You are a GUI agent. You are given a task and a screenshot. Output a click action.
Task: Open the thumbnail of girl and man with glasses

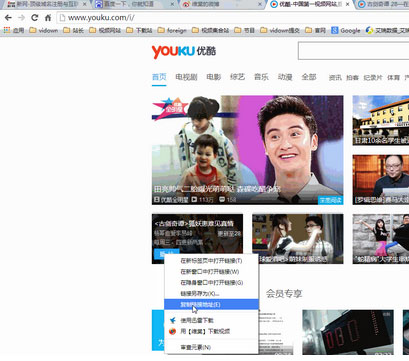[298, 239]
